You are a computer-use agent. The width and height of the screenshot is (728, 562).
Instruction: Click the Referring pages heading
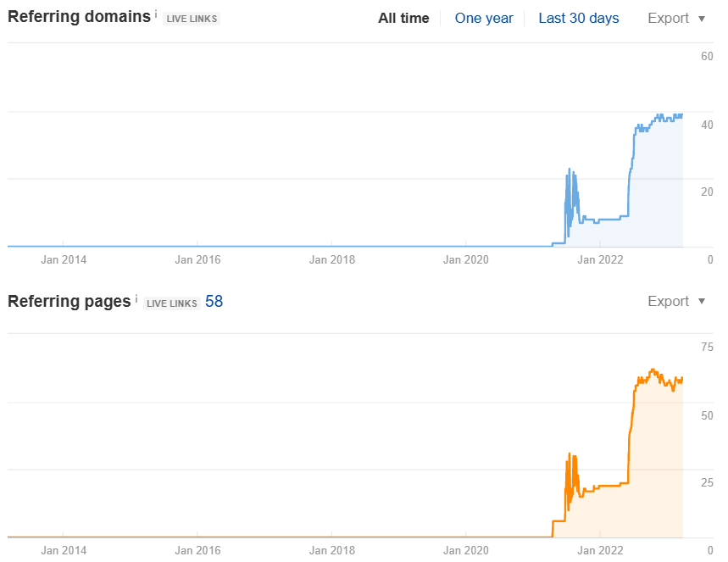[69, 301]
